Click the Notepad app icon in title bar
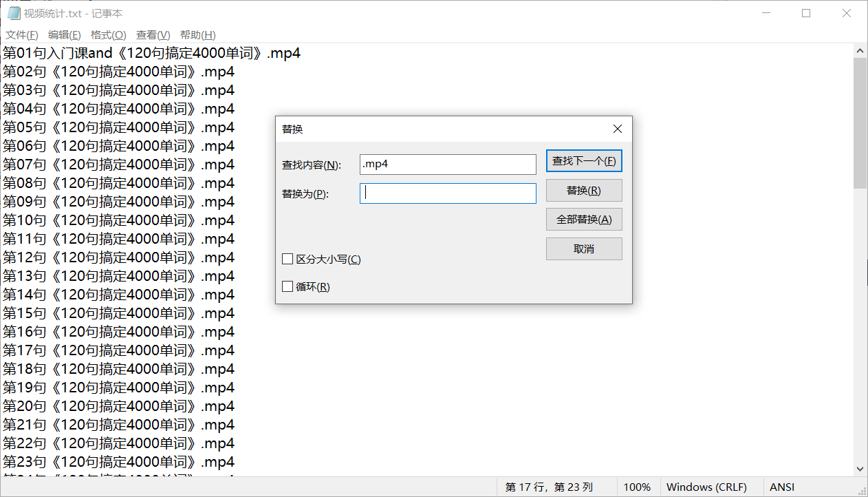The height and width of the screenshot is (497, 868). pos(14,13)
